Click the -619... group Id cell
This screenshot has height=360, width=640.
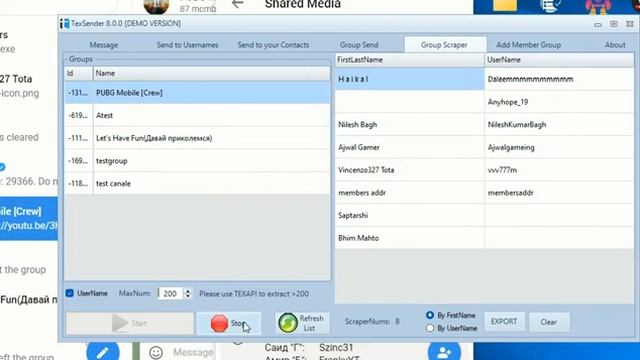pyautogui.click(x=78, y=116)
